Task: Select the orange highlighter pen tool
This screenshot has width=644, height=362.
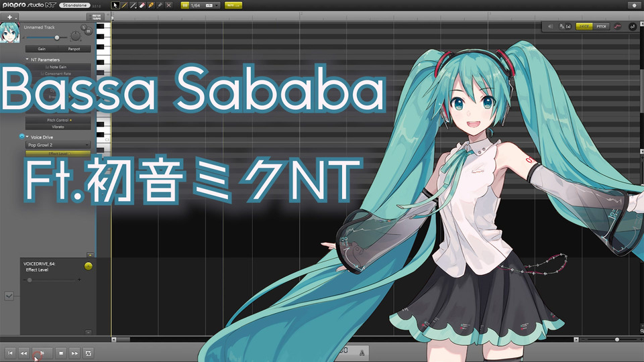Action: click(151, 5)
